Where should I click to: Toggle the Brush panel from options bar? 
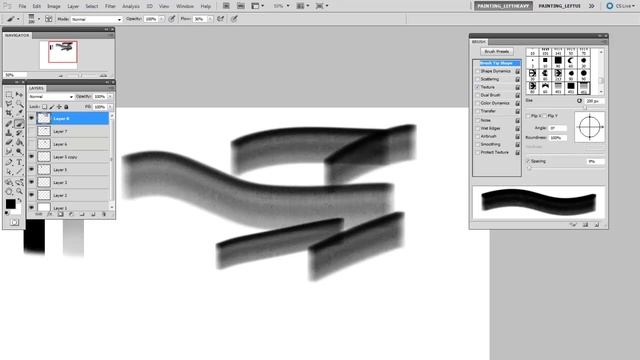pyautogui.click(x=49, y=19)
